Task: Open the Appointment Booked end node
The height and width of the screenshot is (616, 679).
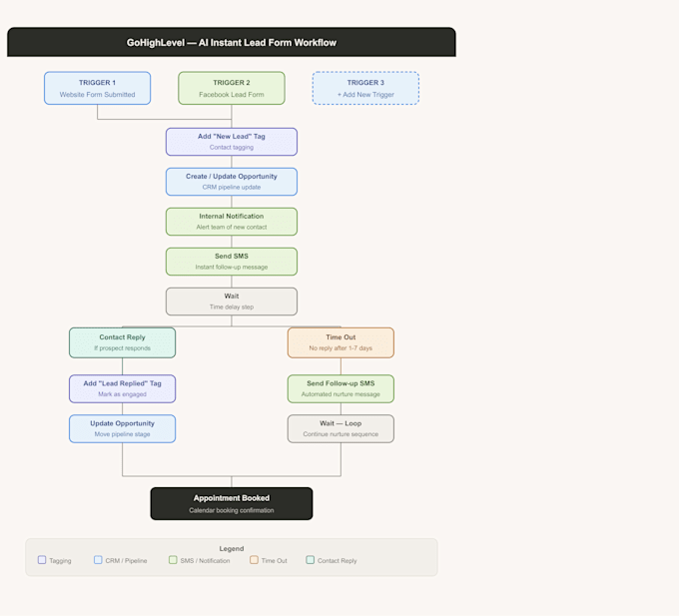Action: tap(232, 504)
